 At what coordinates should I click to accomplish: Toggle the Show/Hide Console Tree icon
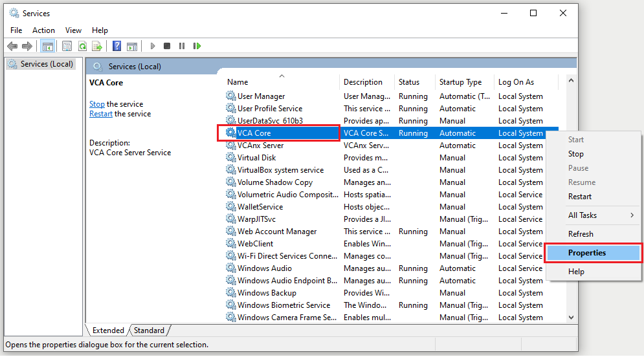47,46
